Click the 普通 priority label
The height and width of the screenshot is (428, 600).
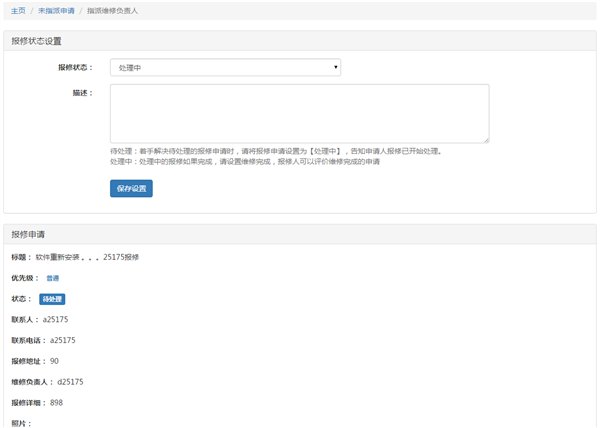pyautogui.click(x=53, y=278)
